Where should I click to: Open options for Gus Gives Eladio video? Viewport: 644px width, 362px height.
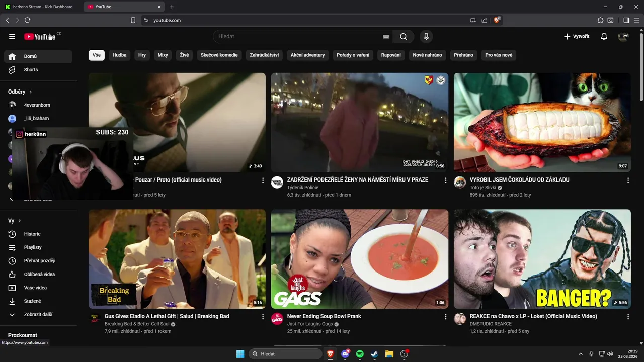pyautogui.click(x=263, y=317)
